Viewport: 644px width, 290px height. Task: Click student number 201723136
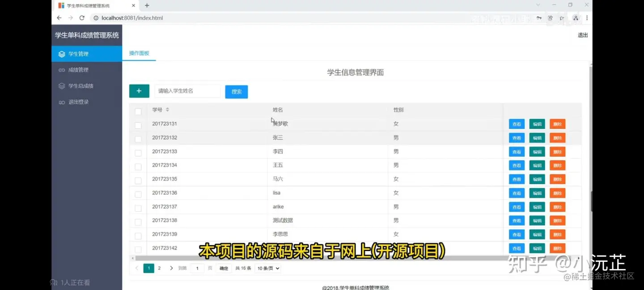coord(165,193)
